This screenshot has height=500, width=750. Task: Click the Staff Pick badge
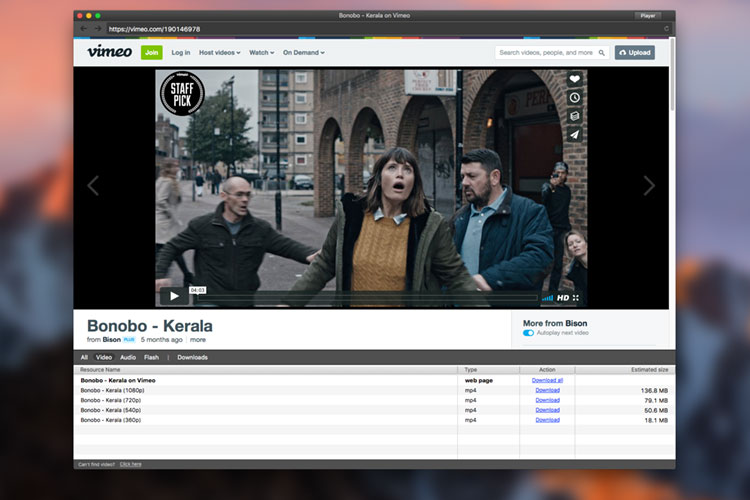(182, 93)
